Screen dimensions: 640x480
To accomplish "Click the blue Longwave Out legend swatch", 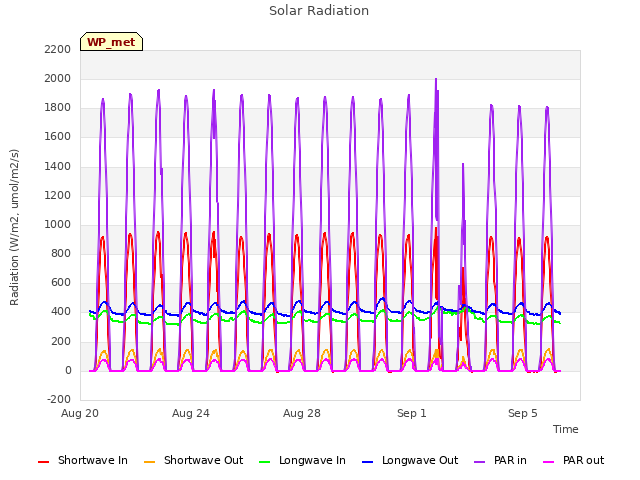I will point(367,462).
